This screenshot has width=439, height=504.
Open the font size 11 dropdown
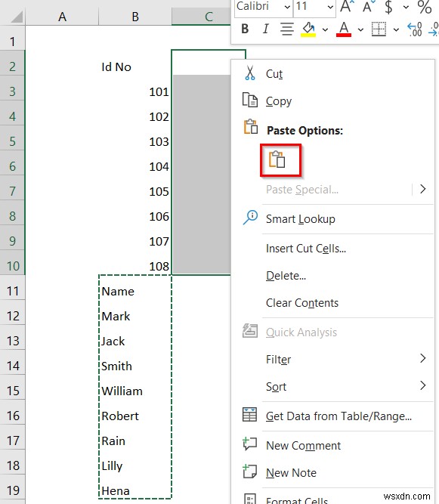(x=330, y=7)
